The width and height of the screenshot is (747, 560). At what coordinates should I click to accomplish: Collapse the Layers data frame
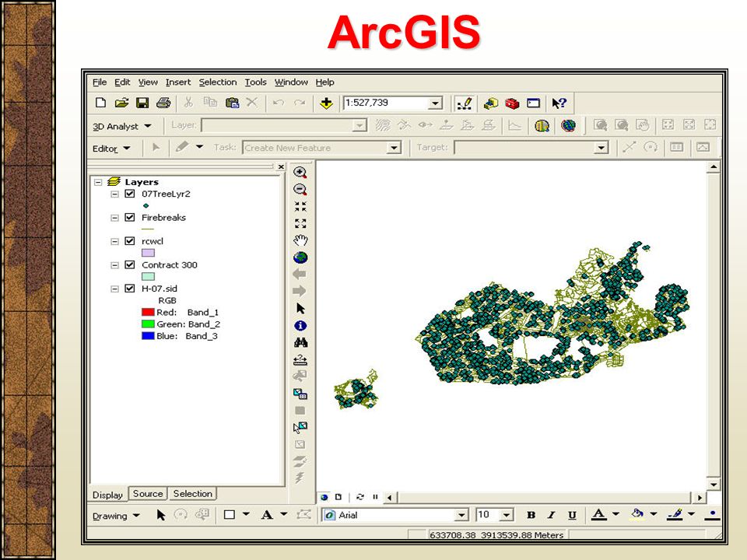98,182
